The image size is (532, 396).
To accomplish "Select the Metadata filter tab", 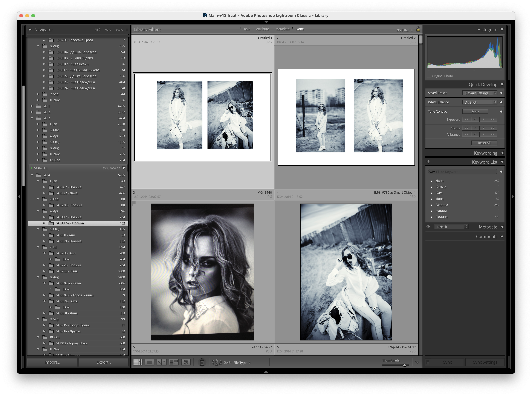I will click(x=282, y=29).
